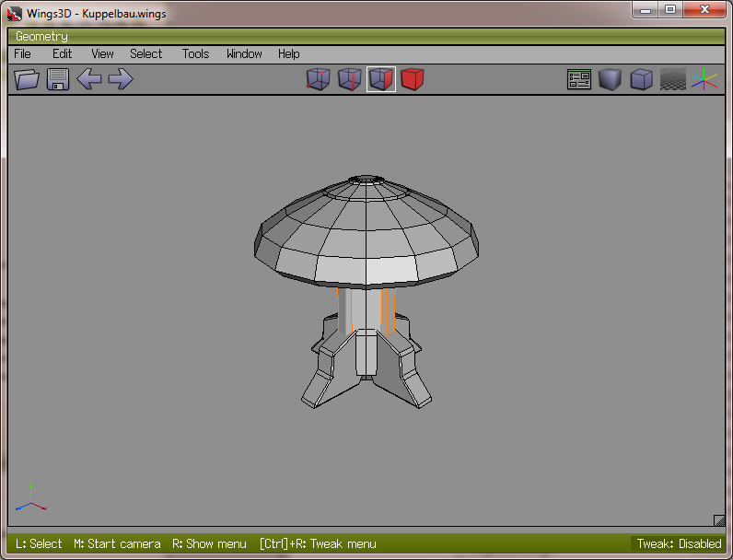Expand the View menu
Screen dimensions: 733x560
pyautogui.click(x=102, y=53)
